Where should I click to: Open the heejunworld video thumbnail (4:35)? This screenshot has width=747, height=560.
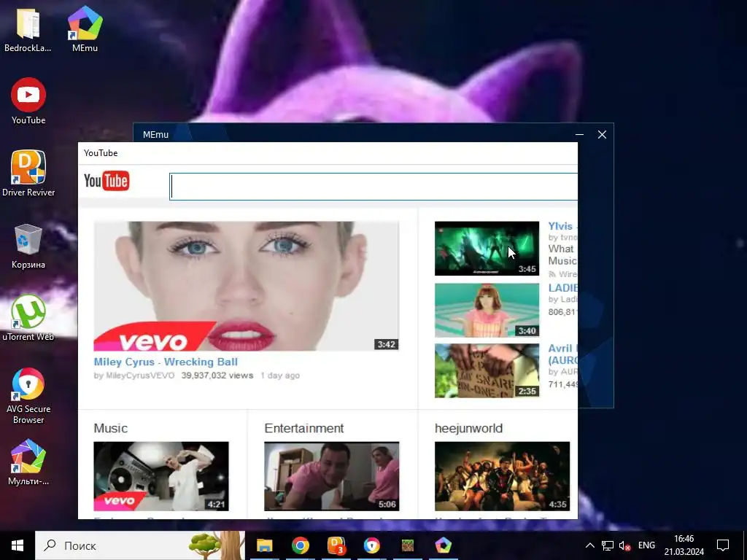pos(502,476)
